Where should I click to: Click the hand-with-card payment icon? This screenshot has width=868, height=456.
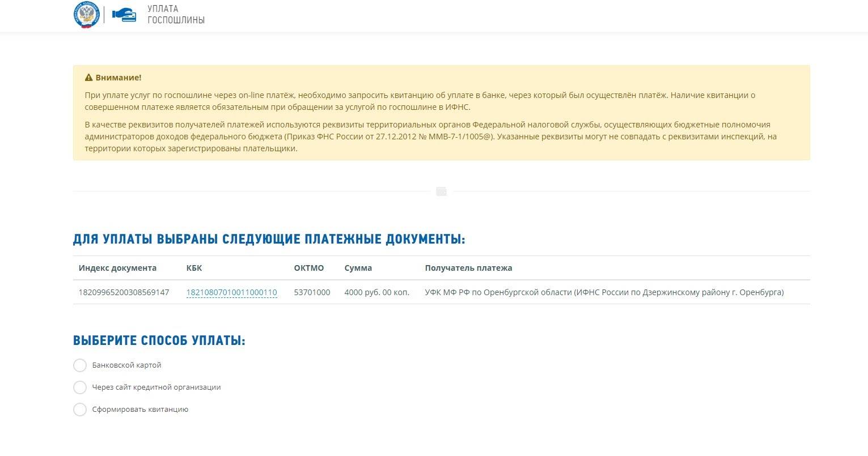124,15
